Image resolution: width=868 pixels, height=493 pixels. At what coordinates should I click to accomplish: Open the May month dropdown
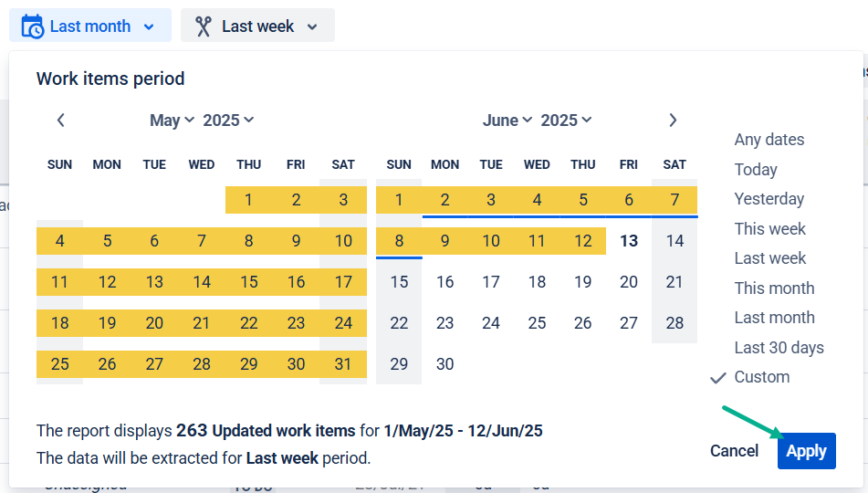(172, 121)
